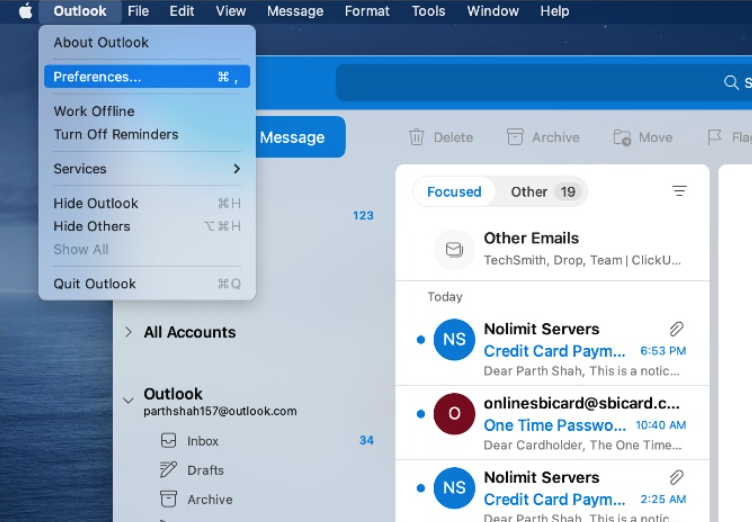This screenshot has width=752, height=522.
Task: Open the Message menu in menu bar
Action: click(x=295, y=11)
